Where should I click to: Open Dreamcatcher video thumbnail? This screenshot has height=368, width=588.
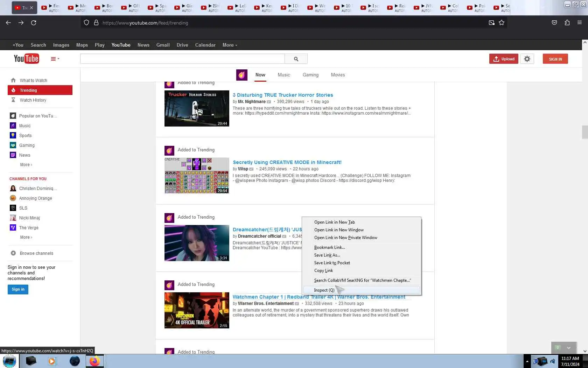pos(197,243)
